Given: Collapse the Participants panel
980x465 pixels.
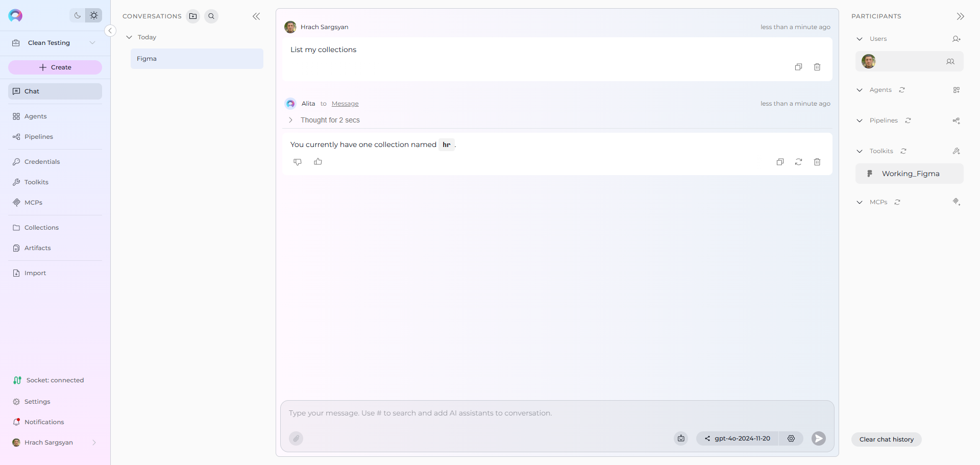Looking at the screenshot, I should [x=961, y=16].
